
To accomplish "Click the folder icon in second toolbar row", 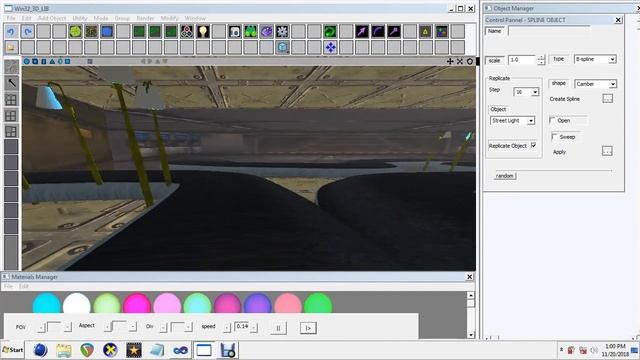I will point(11,47).
